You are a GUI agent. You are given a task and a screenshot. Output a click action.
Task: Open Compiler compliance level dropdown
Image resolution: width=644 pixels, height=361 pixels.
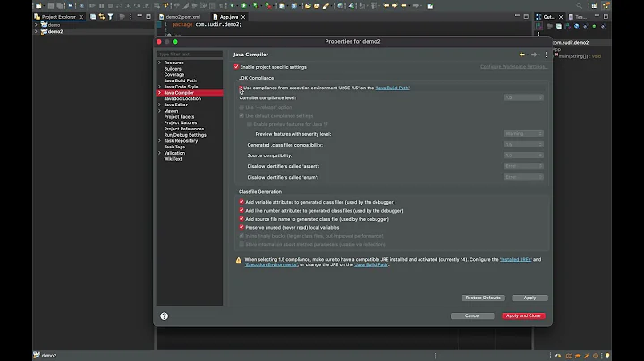(523, 97)
